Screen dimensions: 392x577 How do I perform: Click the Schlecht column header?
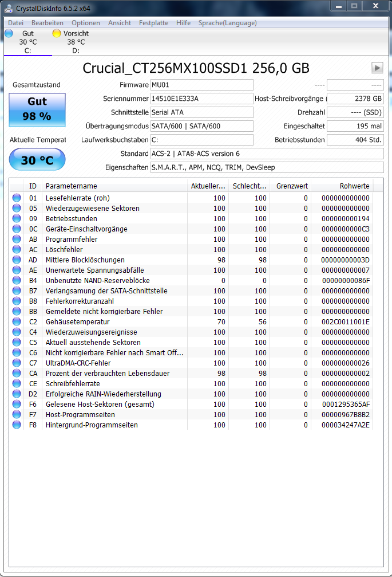coord(250,186)
